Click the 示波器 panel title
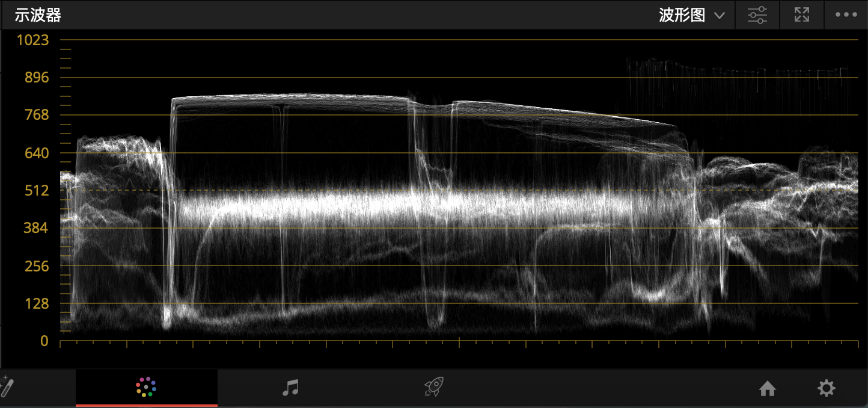The width and height of the screenshot is (868, 408). click(38, 16)
